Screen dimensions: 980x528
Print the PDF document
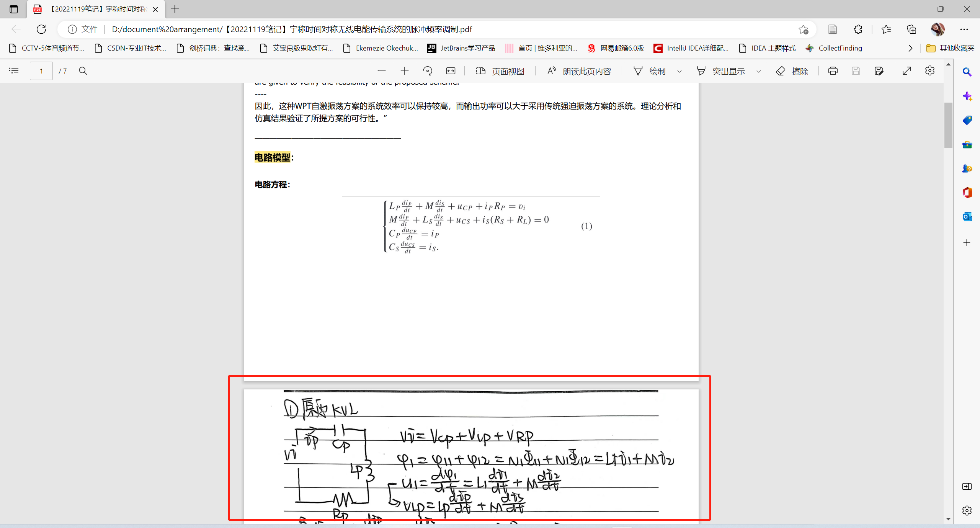click(833, 71)
